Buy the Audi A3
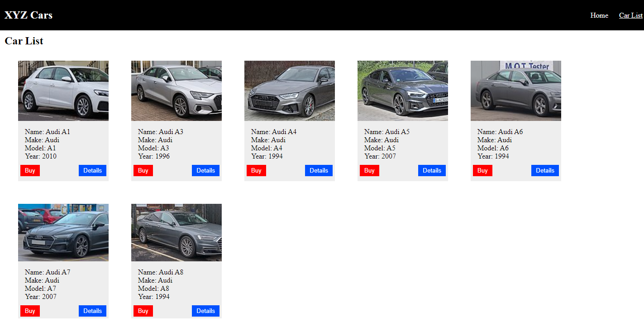This screenshot has width=644, height=332. pos(143,170)
